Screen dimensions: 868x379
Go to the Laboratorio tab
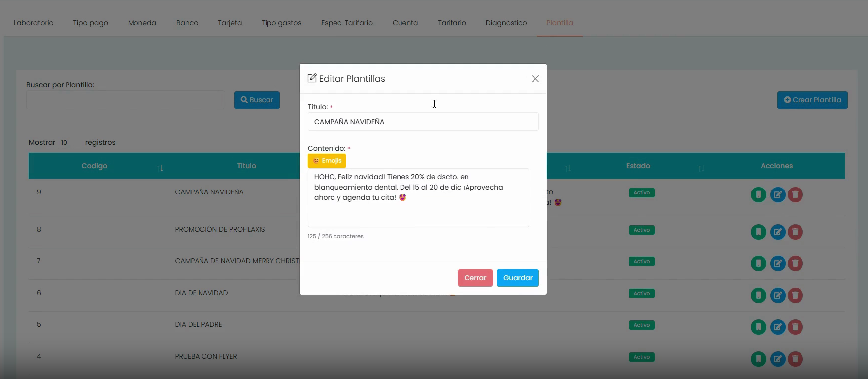(x=33, y=23)
